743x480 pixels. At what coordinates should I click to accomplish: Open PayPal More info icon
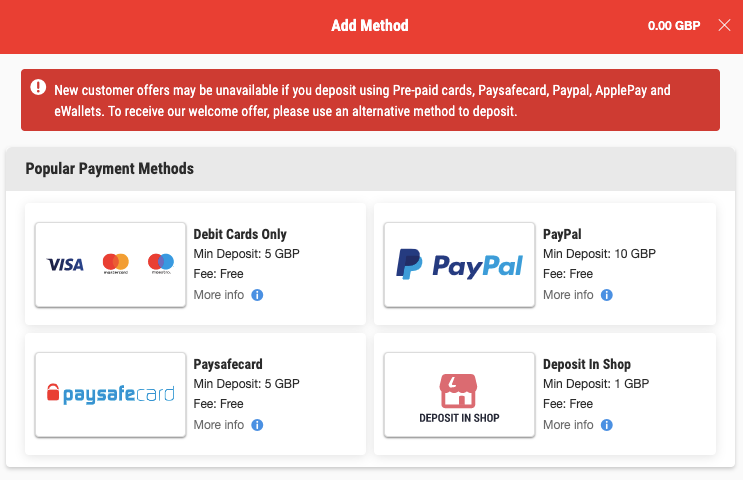tap(607, 295)
